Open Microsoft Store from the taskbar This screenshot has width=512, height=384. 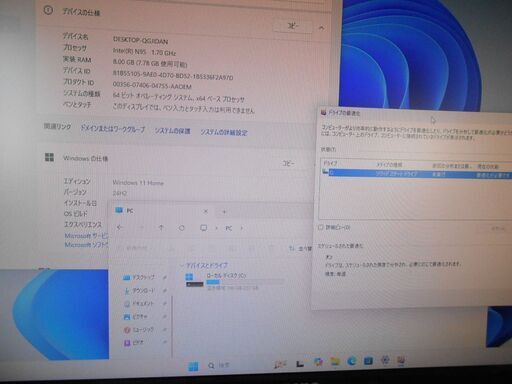pyautogui.click(x=368, y=361)
